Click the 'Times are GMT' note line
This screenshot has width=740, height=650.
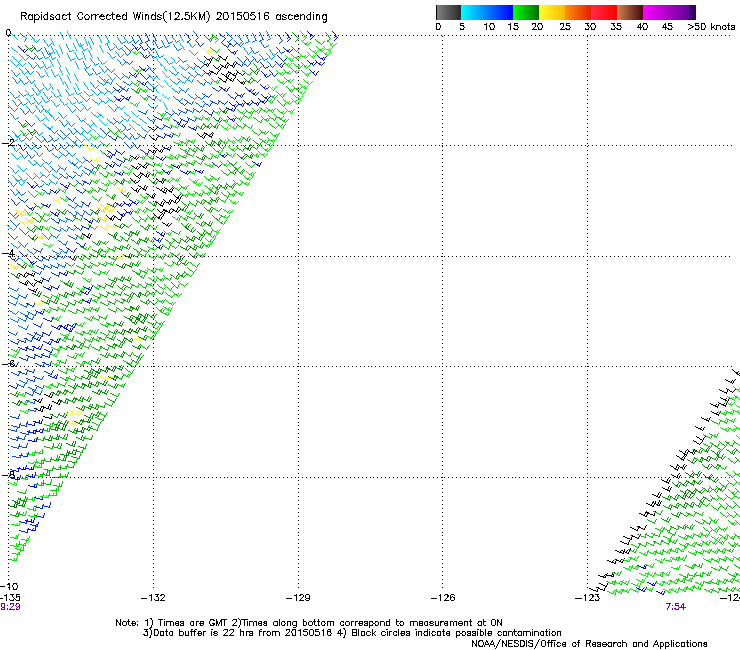[x=309, y=623]
